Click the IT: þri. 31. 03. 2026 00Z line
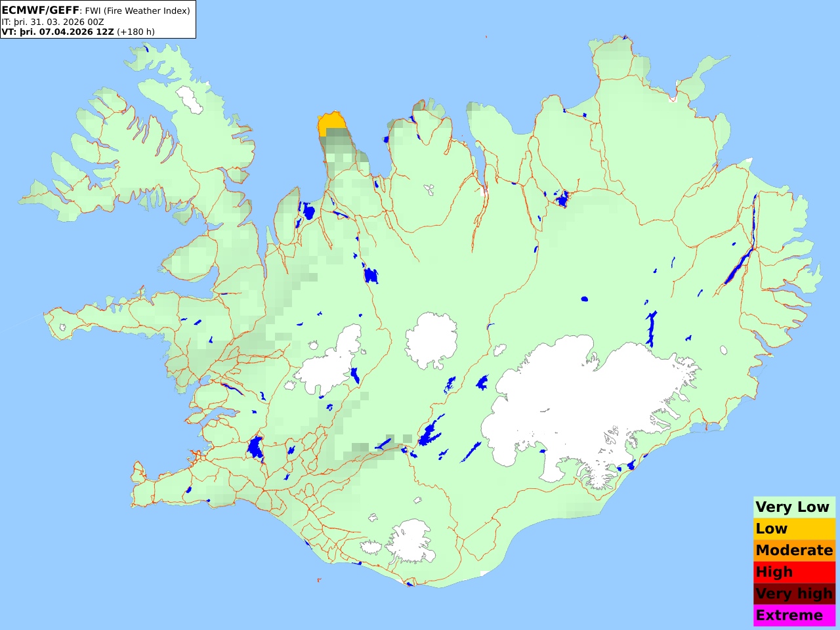This screenshot has height=630, width=840. point(52,22)
